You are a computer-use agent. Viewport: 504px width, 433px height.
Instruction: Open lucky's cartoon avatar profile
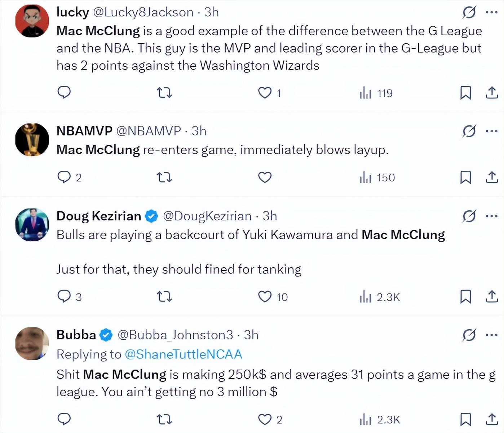pyautogui.click(x=32, y=21)
